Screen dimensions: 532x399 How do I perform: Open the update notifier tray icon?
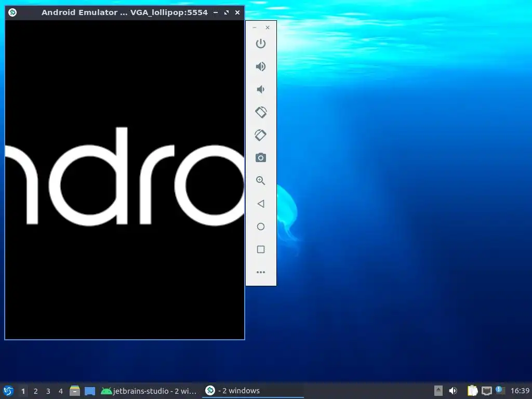point(500,390)
